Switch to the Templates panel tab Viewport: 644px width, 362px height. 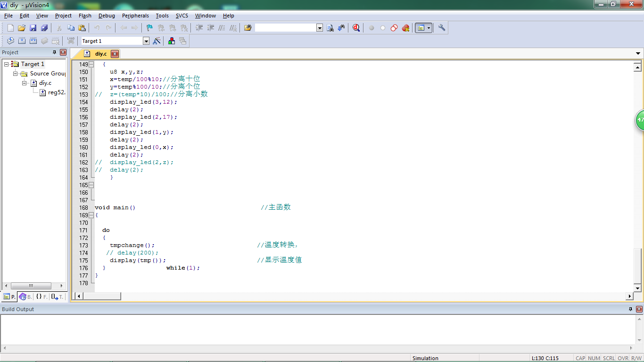[57, 297]
